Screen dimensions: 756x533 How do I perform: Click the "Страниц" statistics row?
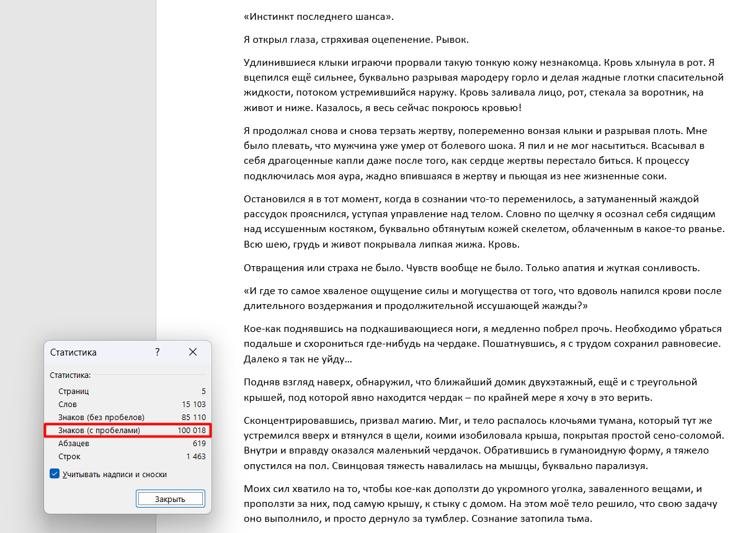[128, 392]
